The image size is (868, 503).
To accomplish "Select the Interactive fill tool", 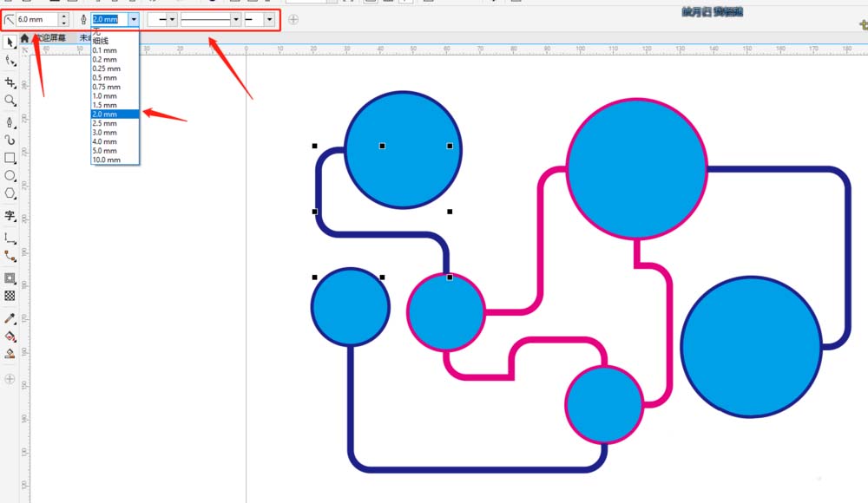I will (x=10, y=336).
